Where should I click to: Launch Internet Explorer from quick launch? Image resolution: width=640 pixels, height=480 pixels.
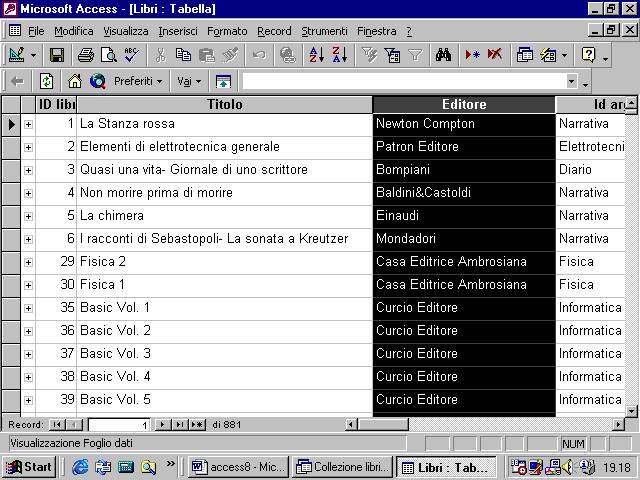point(80,467)
